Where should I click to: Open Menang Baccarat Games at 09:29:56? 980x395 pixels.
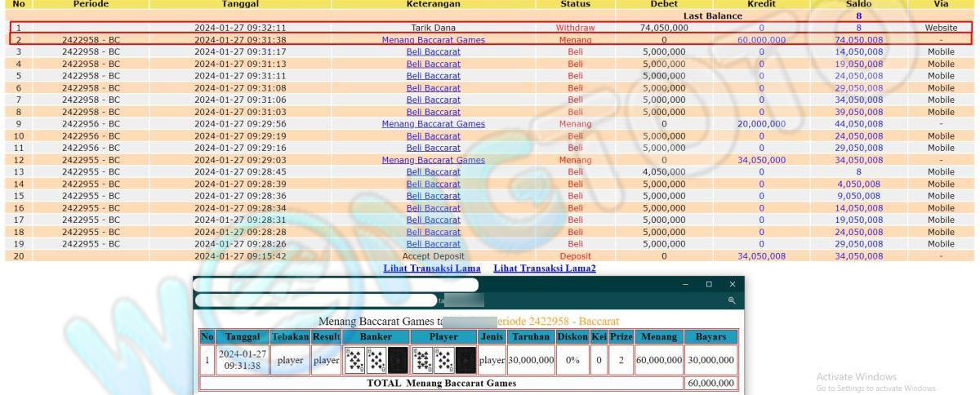[433, 124]
